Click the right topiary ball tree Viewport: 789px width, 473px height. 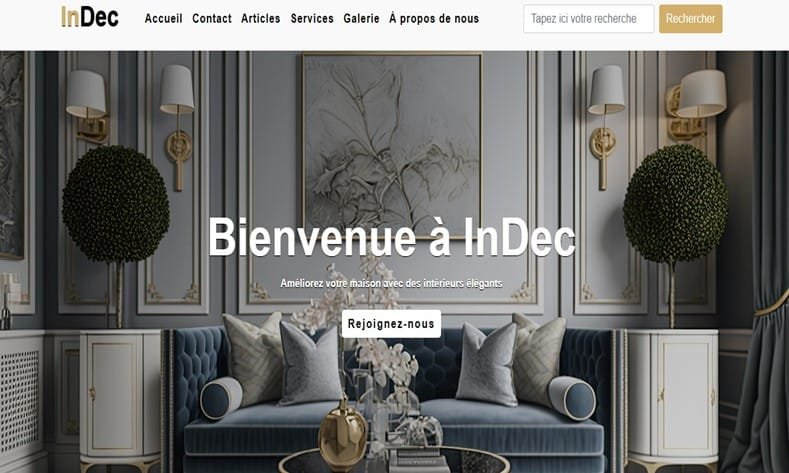pos(675,204)
